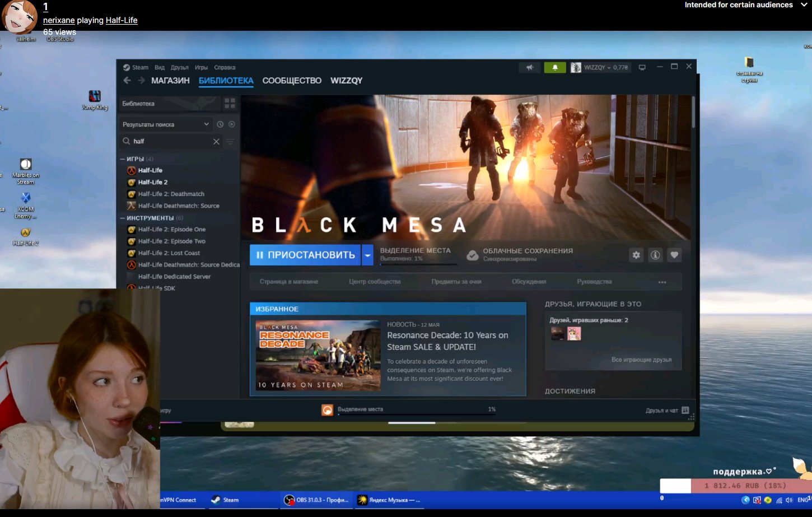Filter by ready to play icon
Image resolution: width=812 pixels, height=517 pixels.
(232, 124)
